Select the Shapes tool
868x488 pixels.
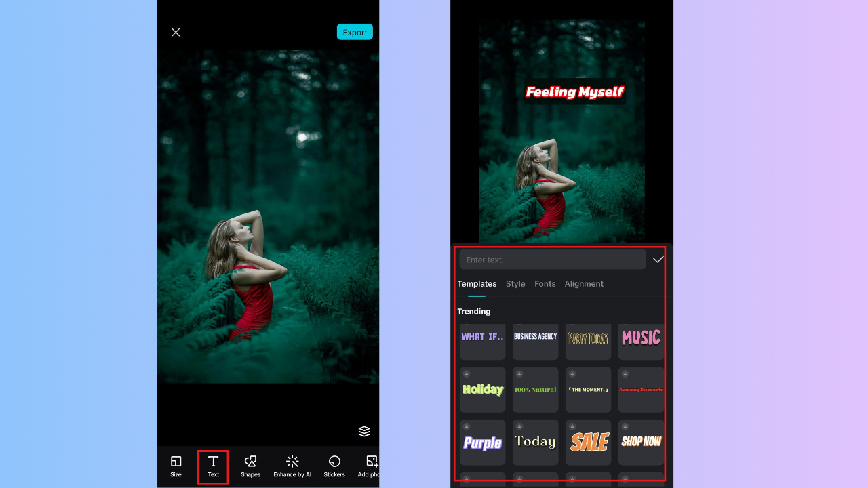[x=250, y=466]
